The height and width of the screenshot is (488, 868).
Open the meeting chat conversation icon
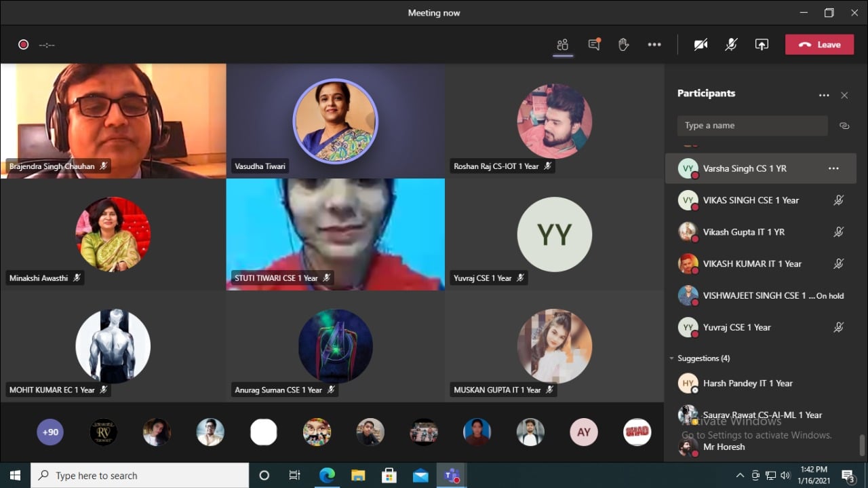pos(594,45)
